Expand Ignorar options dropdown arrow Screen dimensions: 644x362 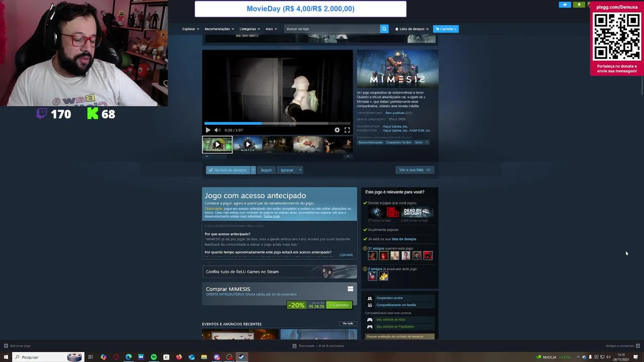[x=300, y=170]
